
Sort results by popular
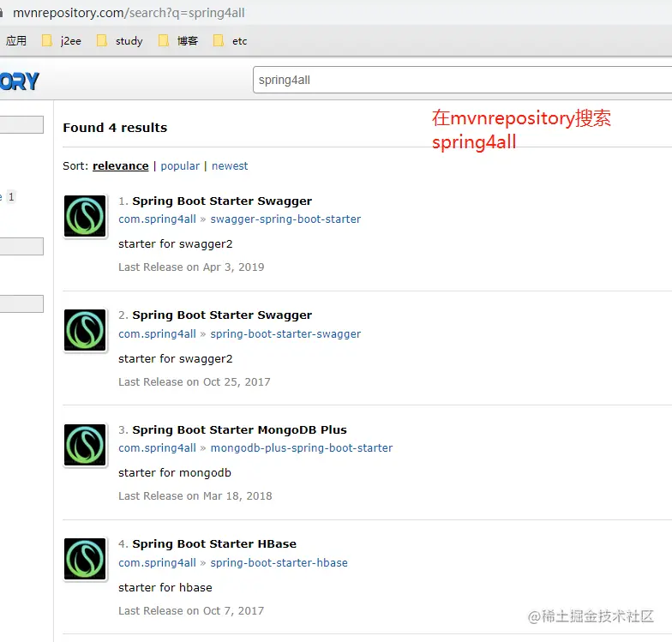click(180, 166)
